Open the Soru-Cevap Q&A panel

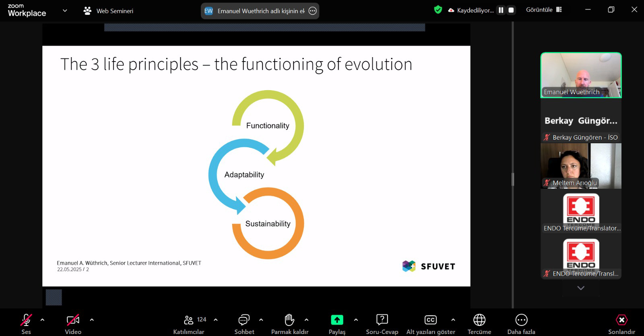coord(382,324)
